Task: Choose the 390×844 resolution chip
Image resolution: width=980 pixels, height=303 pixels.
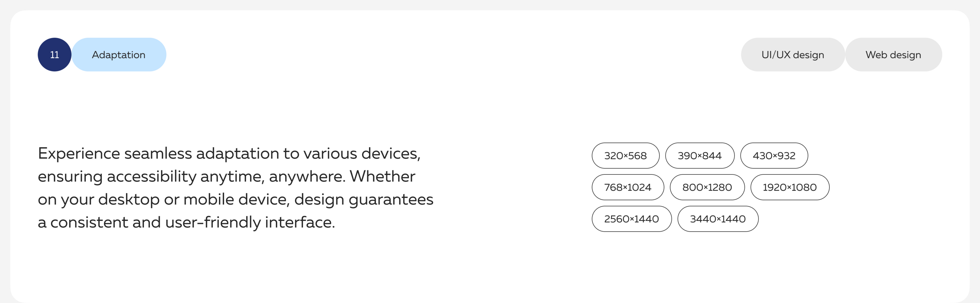Action: pos(699,155)
